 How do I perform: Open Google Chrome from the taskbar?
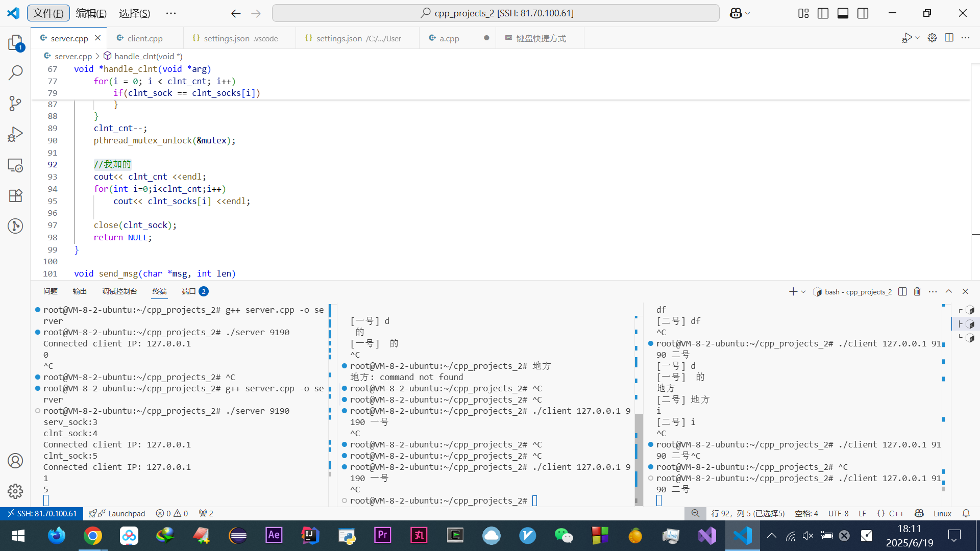[x=93, y=536]
